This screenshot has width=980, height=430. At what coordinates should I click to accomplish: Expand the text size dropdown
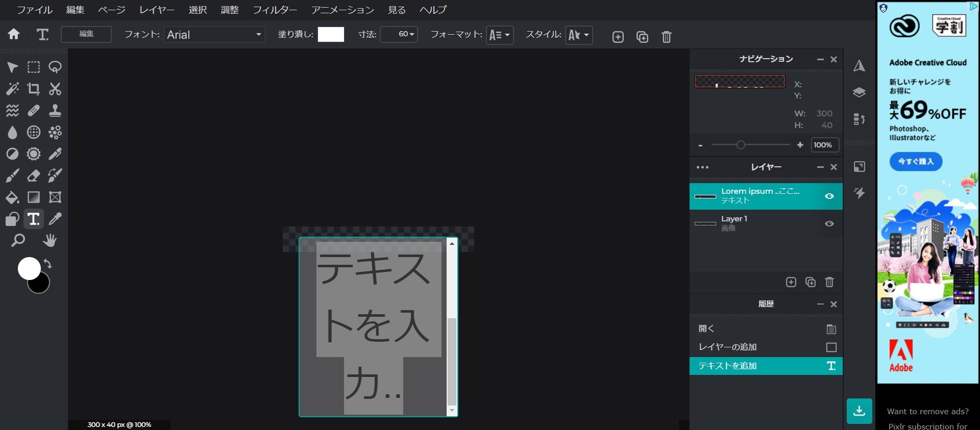tap(399, 35)
